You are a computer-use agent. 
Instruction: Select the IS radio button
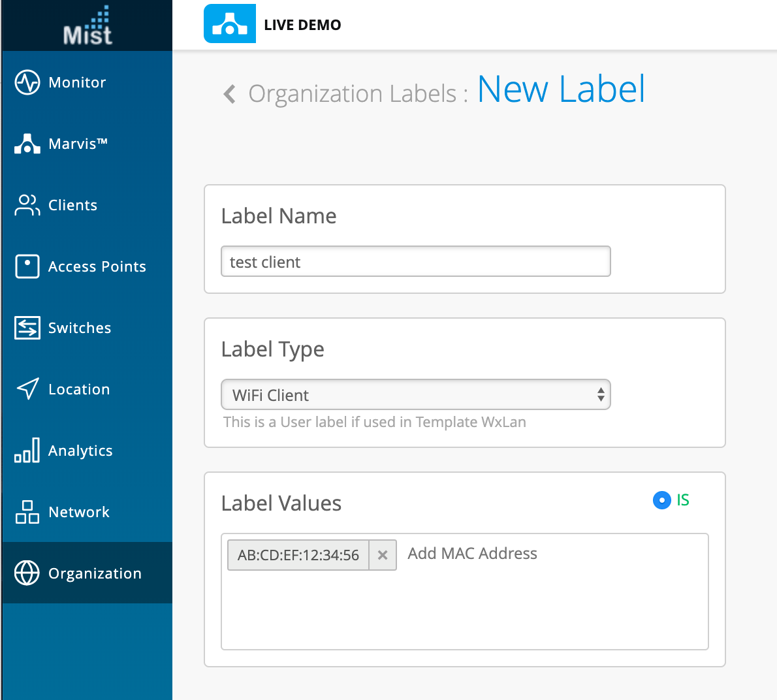pos(662,500)
